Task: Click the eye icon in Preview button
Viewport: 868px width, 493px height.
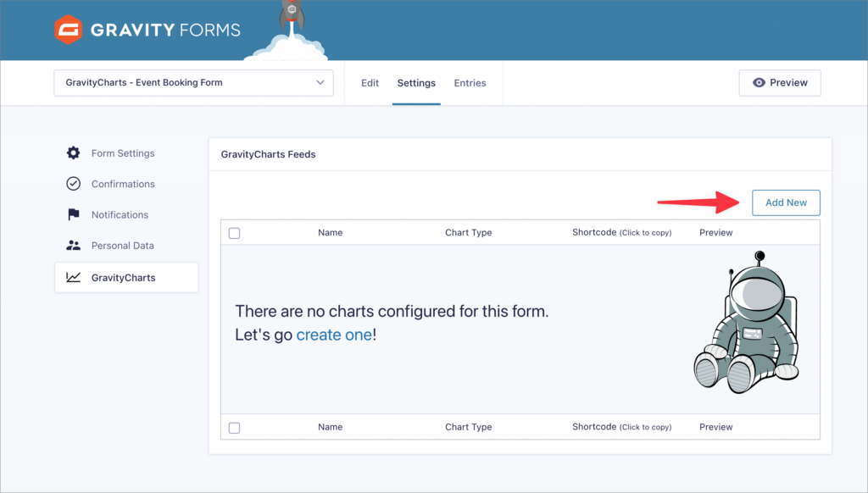Action: pos(759,82)
